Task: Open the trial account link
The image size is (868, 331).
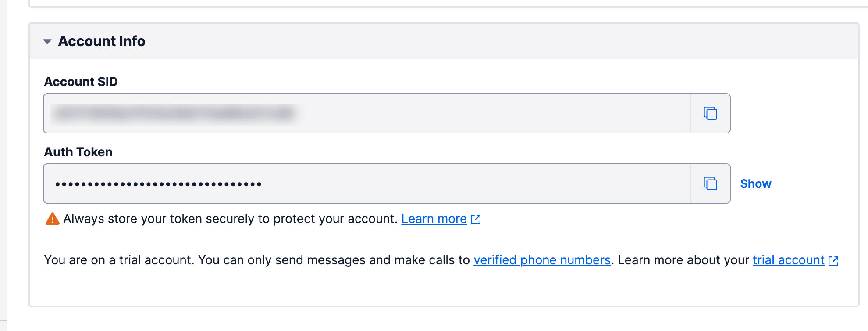Action: (x=788, y=260)
